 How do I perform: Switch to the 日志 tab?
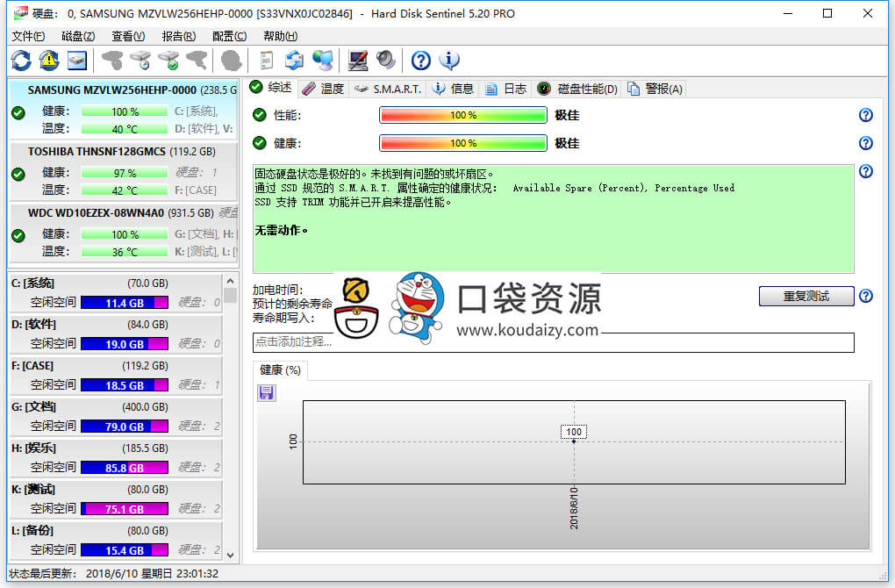505,89
